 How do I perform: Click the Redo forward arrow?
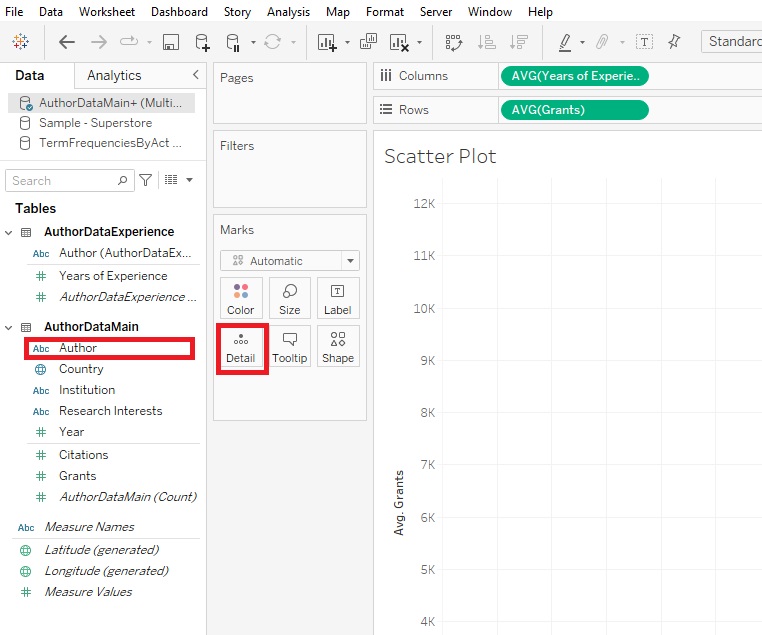pyautogui.click(x=99, y=42)
